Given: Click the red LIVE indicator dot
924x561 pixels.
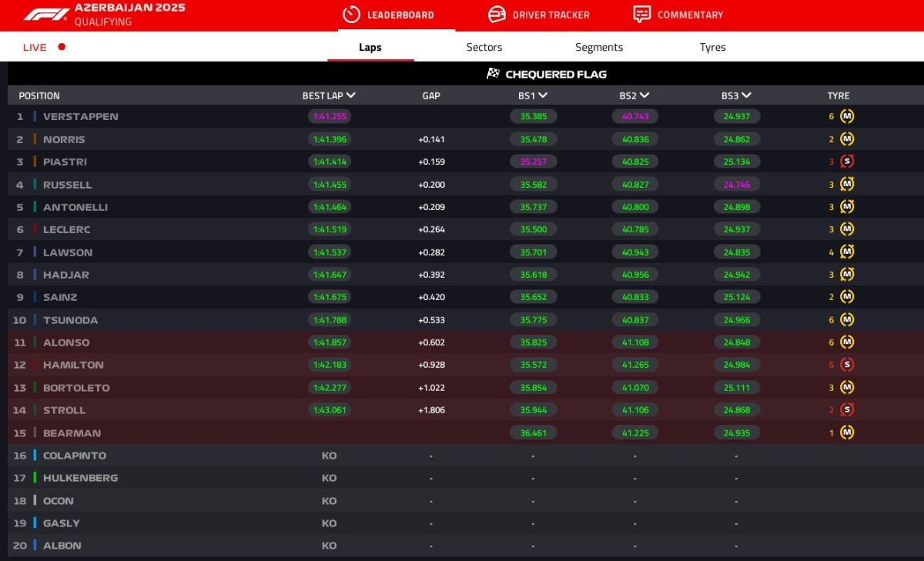Looking at the screenshot, I should tap(62, 47).
